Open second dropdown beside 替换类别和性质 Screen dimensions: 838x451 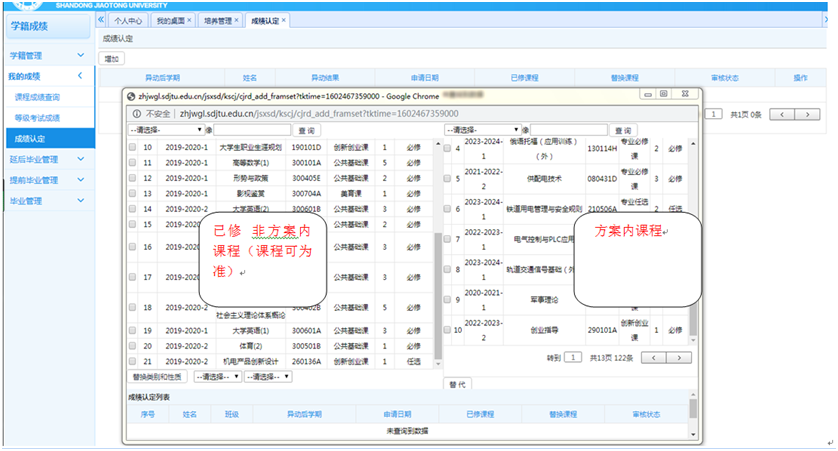pyautogui.click(x=268, y=377)
